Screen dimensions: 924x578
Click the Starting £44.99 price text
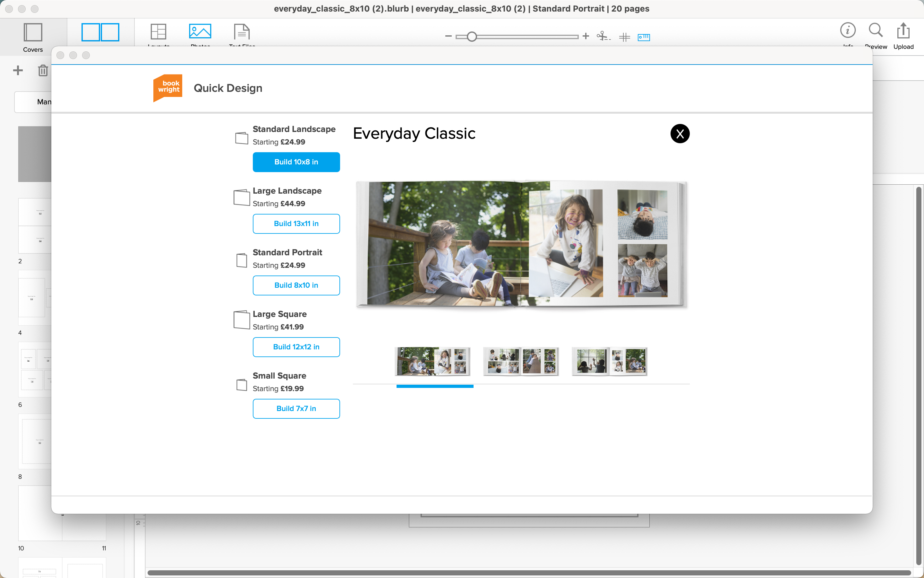point(279,204)
